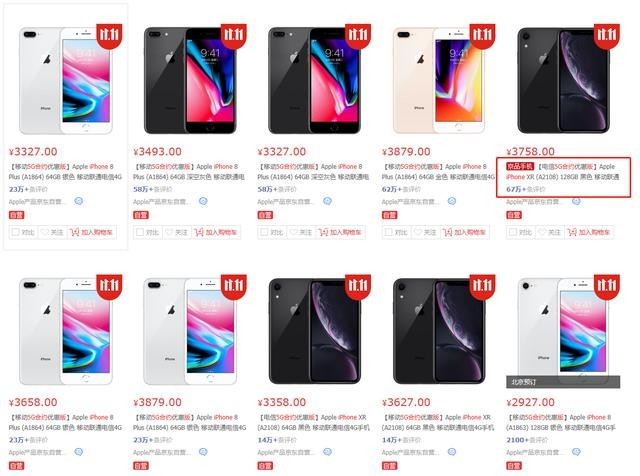Contact seller via chat icon for ¥2927.00 iPhone 8
Image resolution: width=640 pixels, height=476 pixels.
(576, 452)
